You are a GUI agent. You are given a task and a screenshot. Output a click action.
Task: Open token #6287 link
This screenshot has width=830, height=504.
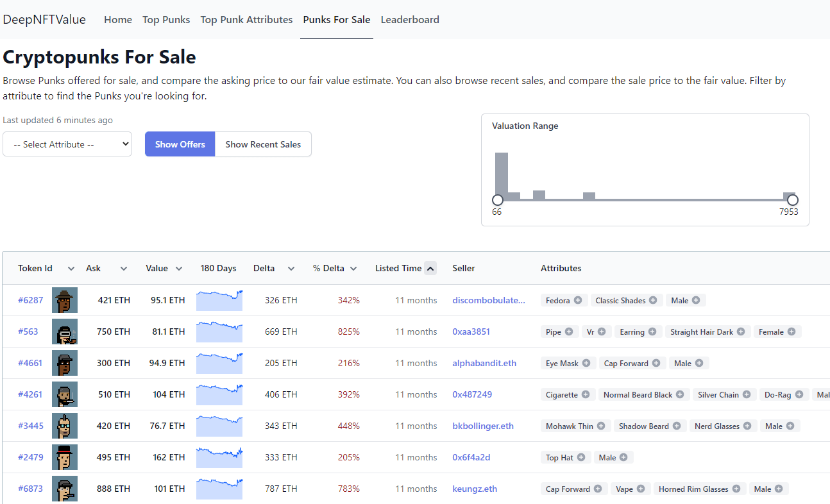point(30,300)
